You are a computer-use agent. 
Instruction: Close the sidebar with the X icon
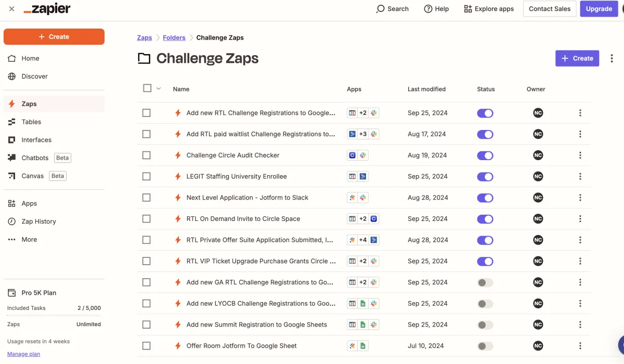(11, 9)
